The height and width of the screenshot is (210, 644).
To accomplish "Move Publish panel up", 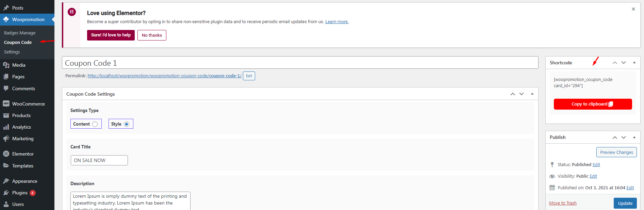I will [615, 137].
